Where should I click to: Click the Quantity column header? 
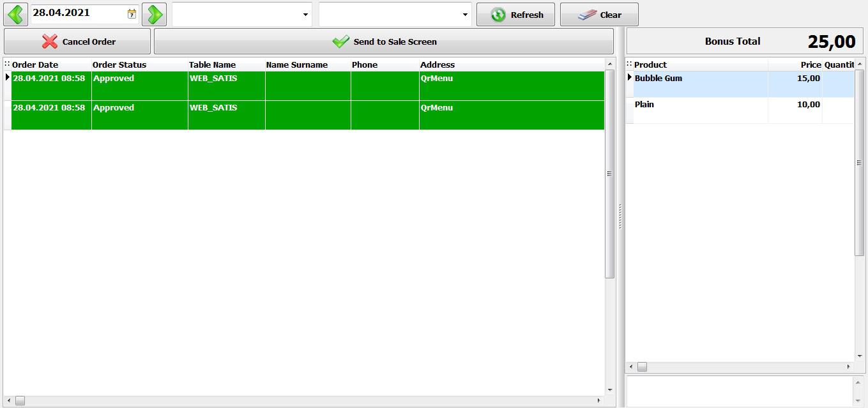click(839, 64)
